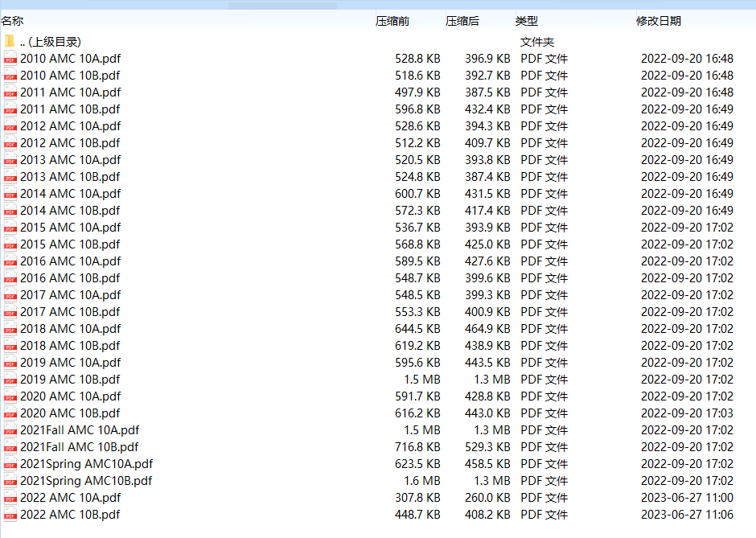This screenshot has height=538, width=756.
Task: Pick the 2013 AMC 10A.pdf file icon
Action: [10, 159]
